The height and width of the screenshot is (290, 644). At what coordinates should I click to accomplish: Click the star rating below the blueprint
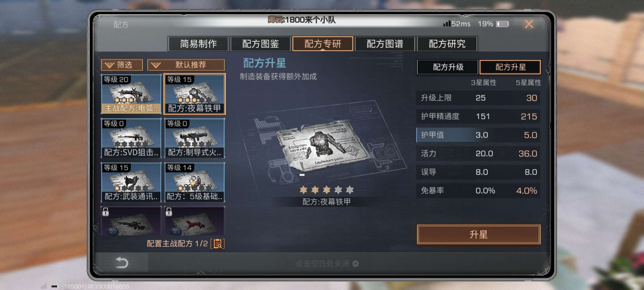pos(327,190)
